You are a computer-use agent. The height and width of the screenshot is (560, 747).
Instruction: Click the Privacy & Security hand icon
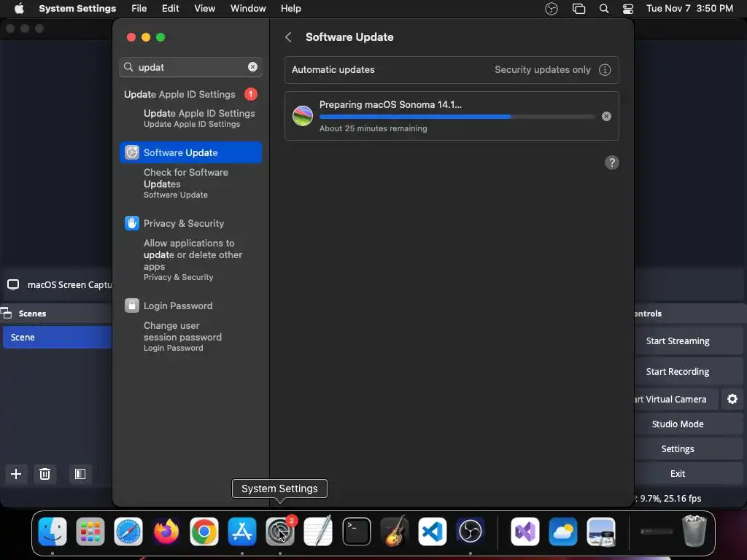(132, 223)
